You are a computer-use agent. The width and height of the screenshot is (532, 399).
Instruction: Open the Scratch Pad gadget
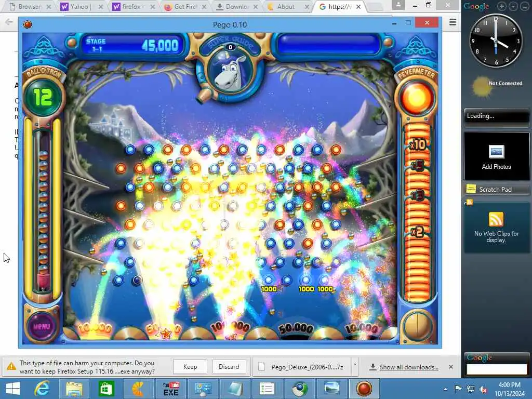[x=496, y=189]
